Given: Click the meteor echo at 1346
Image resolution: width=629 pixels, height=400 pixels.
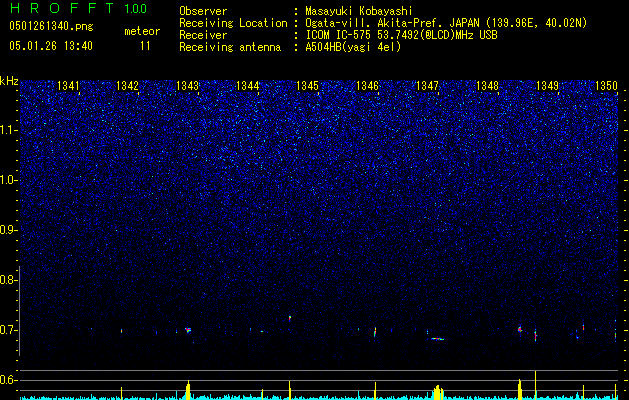Looking at the screenshot, I should point(375,332).
